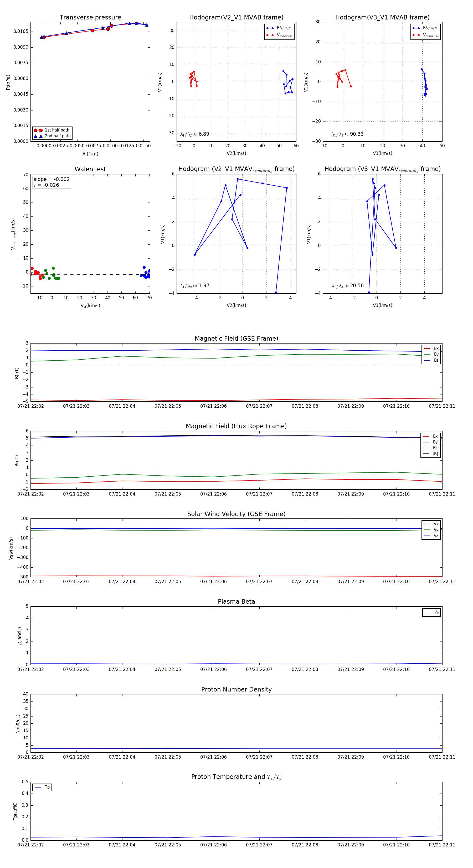Click the 'Hodogram (V3_V1 MVAV remaining frame)' title

click(x=382, y=169)
